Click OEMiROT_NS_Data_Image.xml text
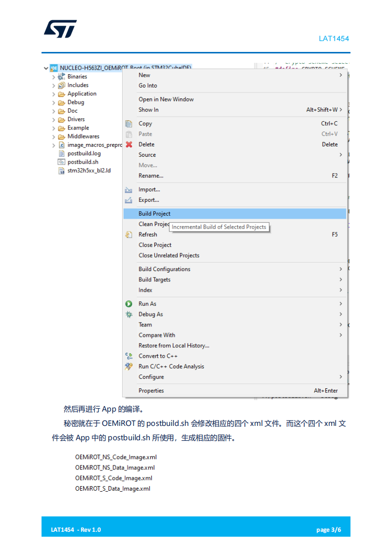The width and height of the screenshot is (392, 555). (x=115, y=467)
